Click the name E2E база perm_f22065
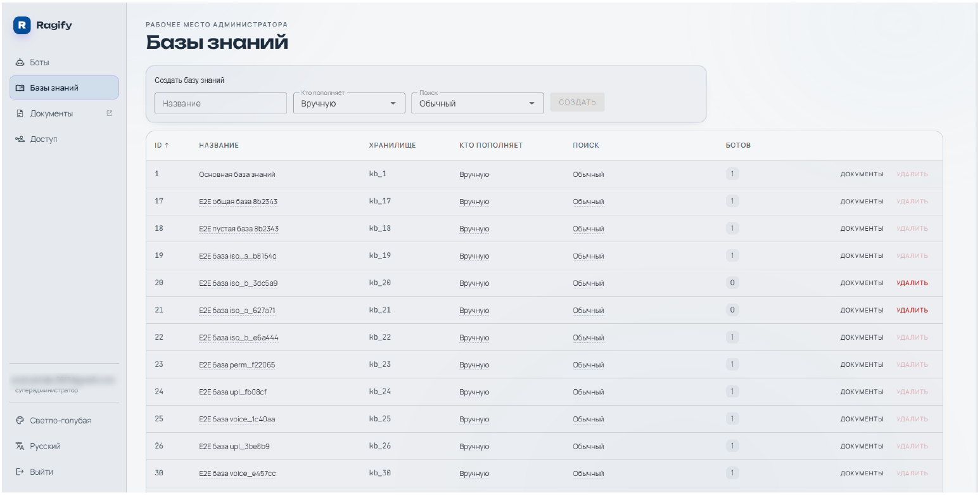Viewport: 980px width, 495px height. pos(237,365)
